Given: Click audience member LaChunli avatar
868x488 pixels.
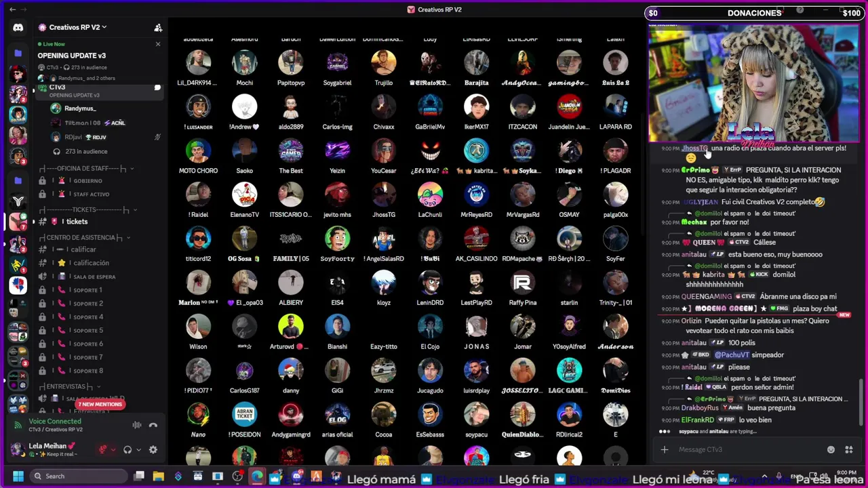Looking at the screenshot, I should coord(430,195).
